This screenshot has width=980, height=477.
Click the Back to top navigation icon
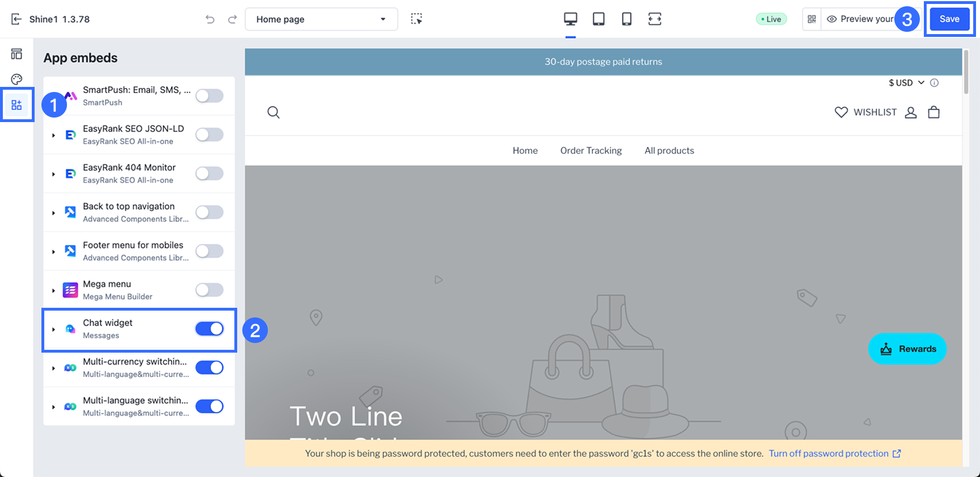[x=70, y=212]
